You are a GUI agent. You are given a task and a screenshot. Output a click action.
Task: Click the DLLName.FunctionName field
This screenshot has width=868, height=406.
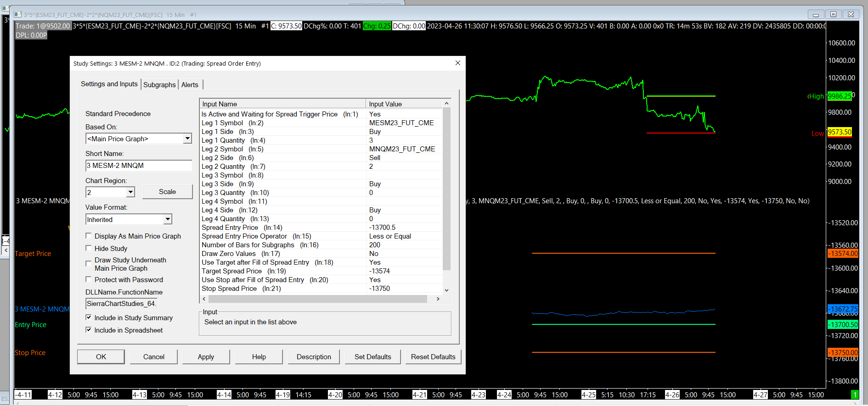(x=122, y=304)
